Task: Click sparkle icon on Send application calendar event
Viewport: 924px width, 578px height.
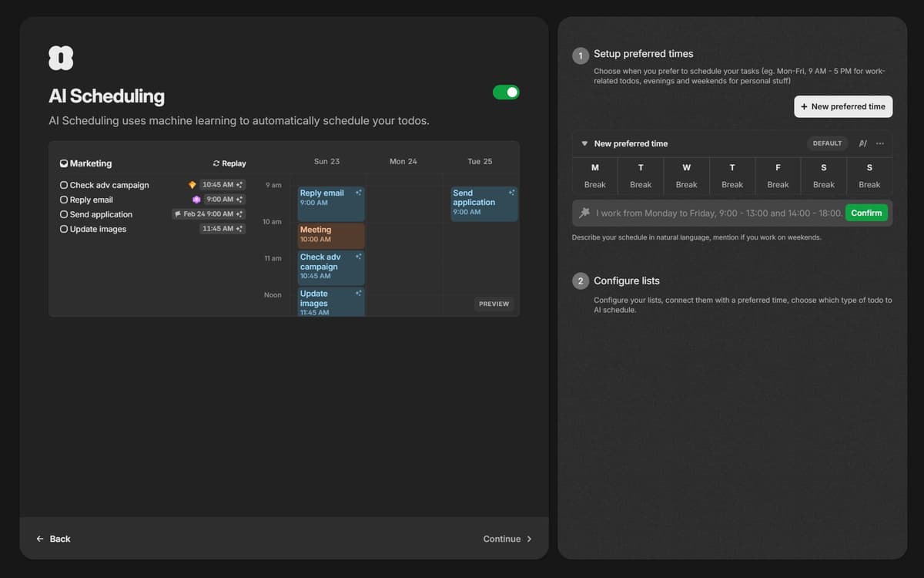Action: (x=512, y=192)
